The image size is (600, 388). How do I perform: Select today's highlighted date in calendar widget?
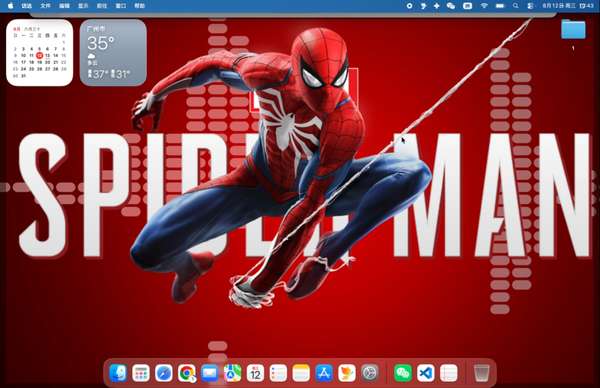coord(39,55)
